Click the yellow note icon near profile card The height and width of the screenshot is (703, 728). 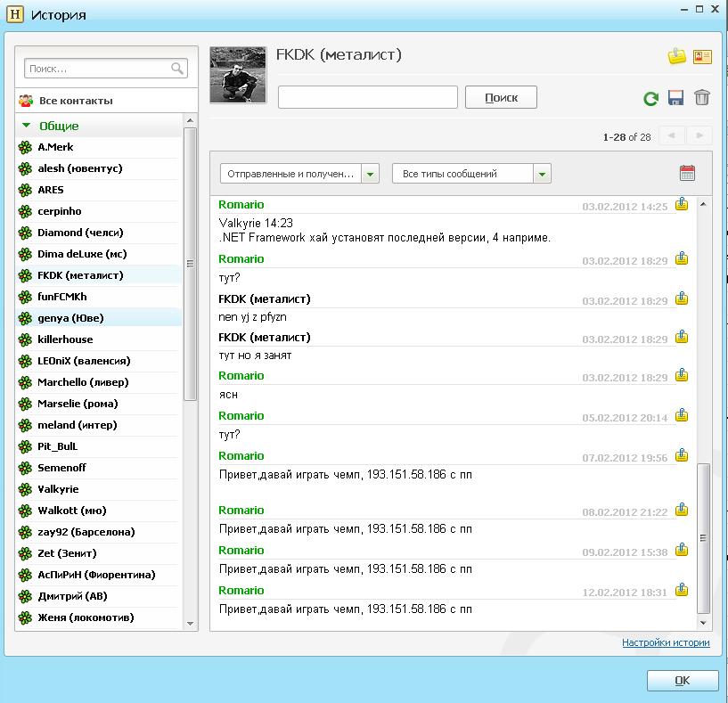[x=677, y=56]
